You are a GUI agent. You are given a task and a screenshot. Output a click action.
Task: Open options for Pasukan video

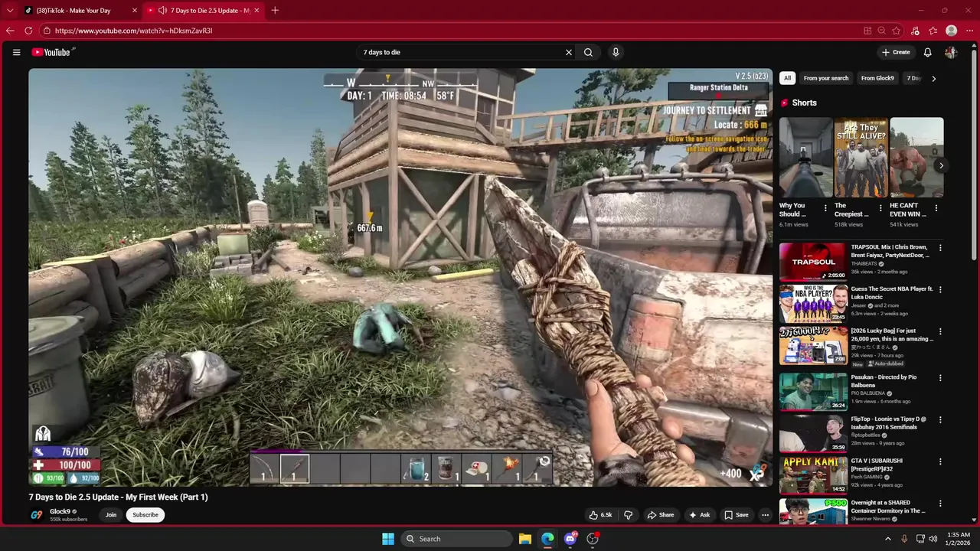click(940, 378)
